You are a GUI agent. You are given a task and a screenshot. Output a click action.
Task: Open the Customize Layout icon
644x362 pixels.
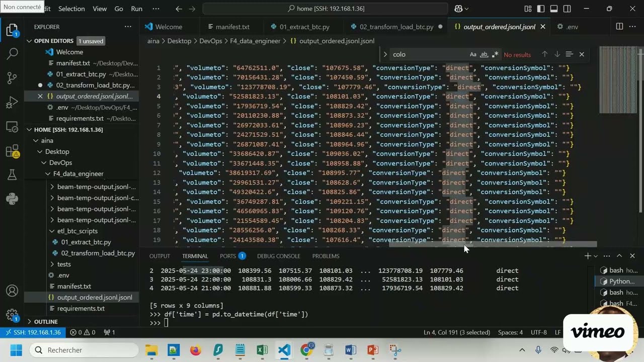(528, 9)
